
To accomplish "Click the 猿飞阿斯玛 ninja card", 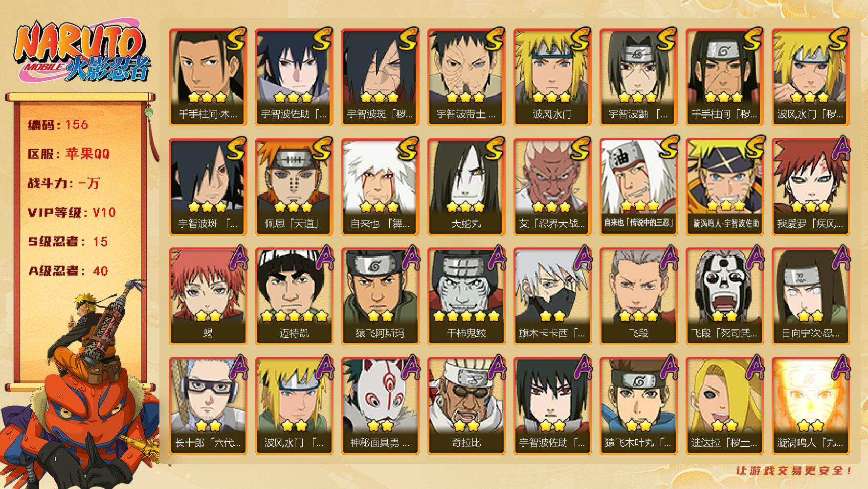I will (380, 296).
